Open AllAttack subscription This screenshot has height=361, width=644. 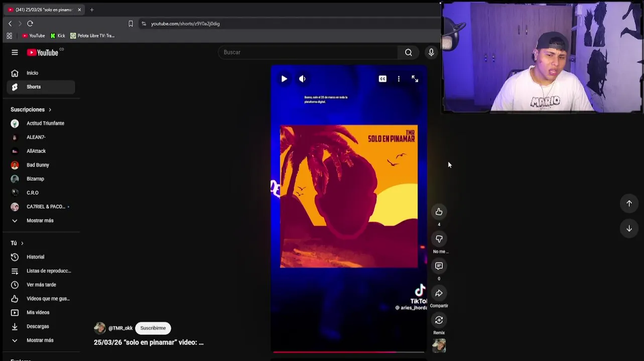(x=41, y=151)
